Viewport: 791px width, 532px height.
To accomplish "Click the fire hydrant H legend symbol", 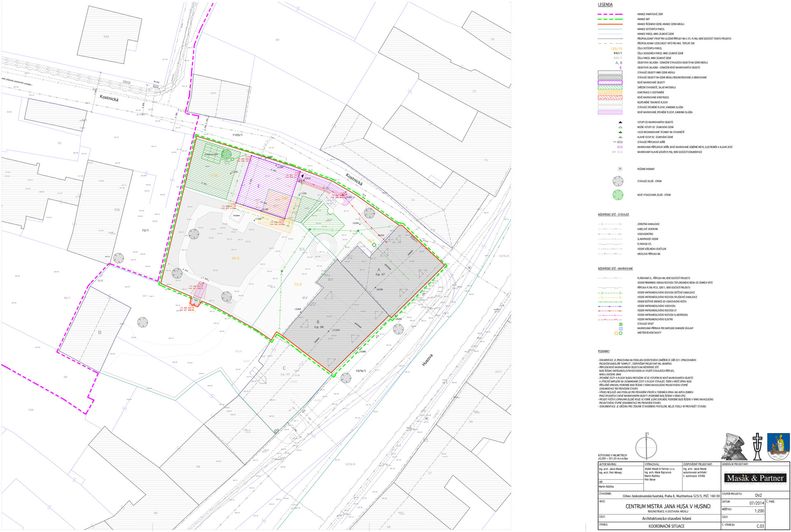I will [x=620, y=169].
